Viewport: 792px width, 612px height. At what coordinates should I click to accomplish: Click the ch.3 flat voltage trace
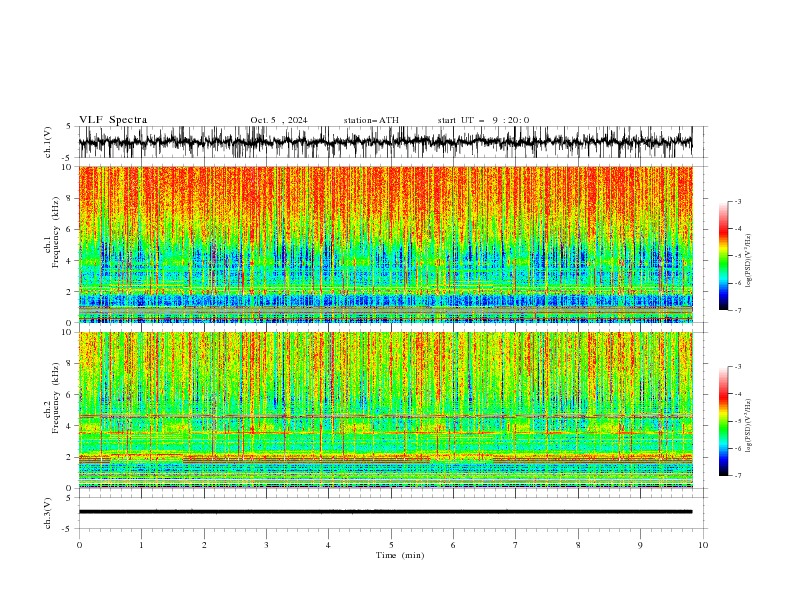pyautogui.click(x=385, y=512)
